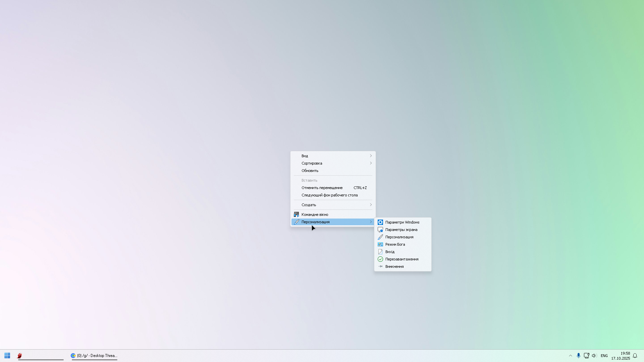Click the Режим Бога control panel icon
This screenshot has width=644, height=362.
(380, 244)
